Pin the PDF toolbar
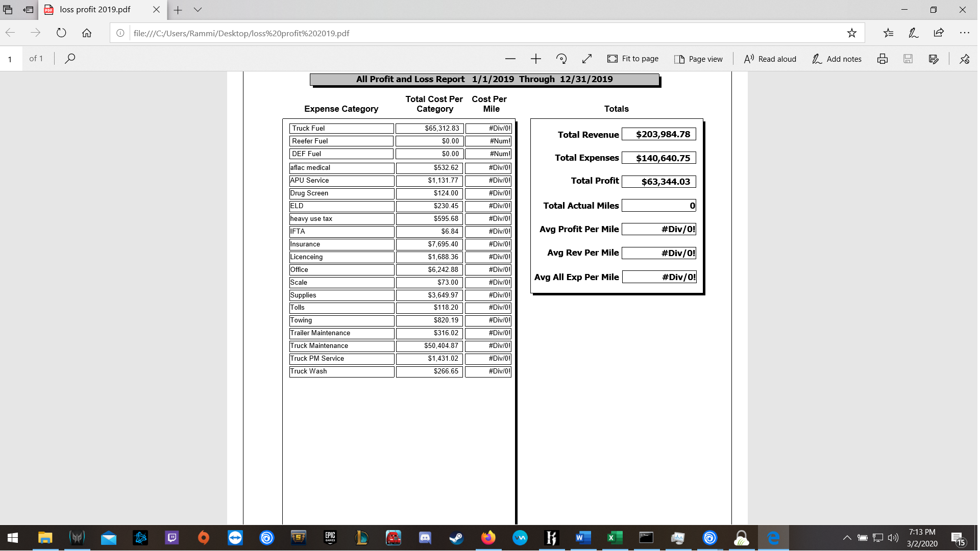The image size is (980, 551). coord(964,59)
